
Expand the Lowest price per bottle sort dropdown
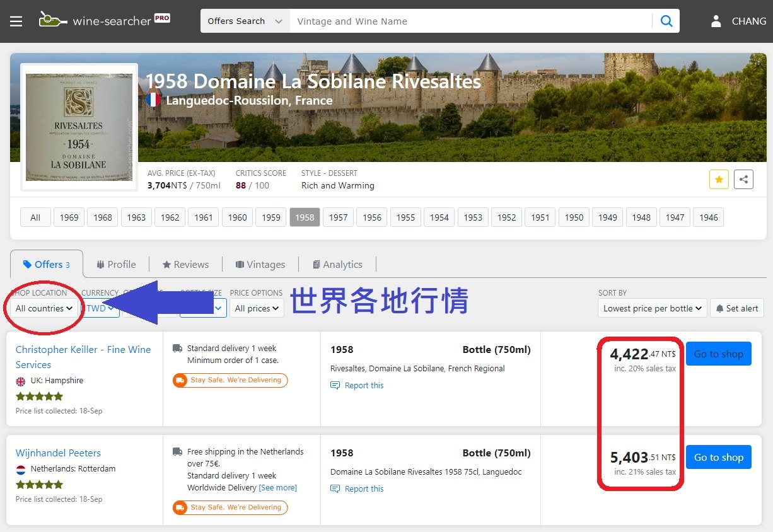click(653, 308)
